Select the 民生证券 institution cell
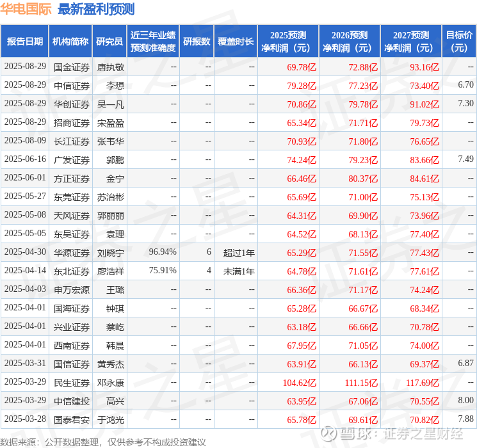Viewport: 477px width, 448px height. tap(72, 383)
